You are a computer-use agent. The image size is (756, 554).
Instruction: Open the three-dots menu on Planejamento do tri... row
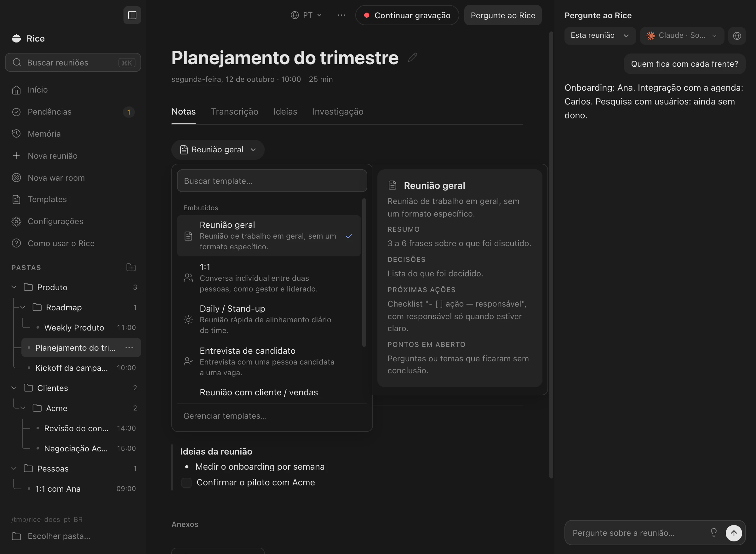coord(129,348)
